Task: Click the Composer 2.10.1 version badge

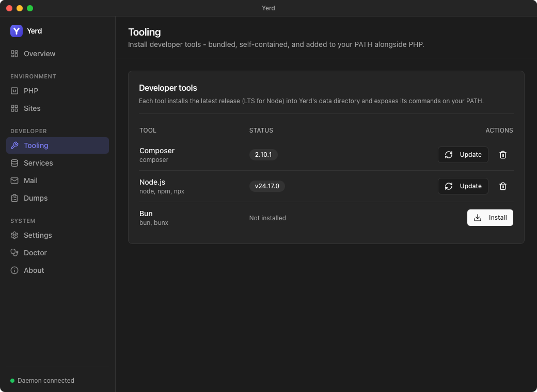Action: [263, 155]
